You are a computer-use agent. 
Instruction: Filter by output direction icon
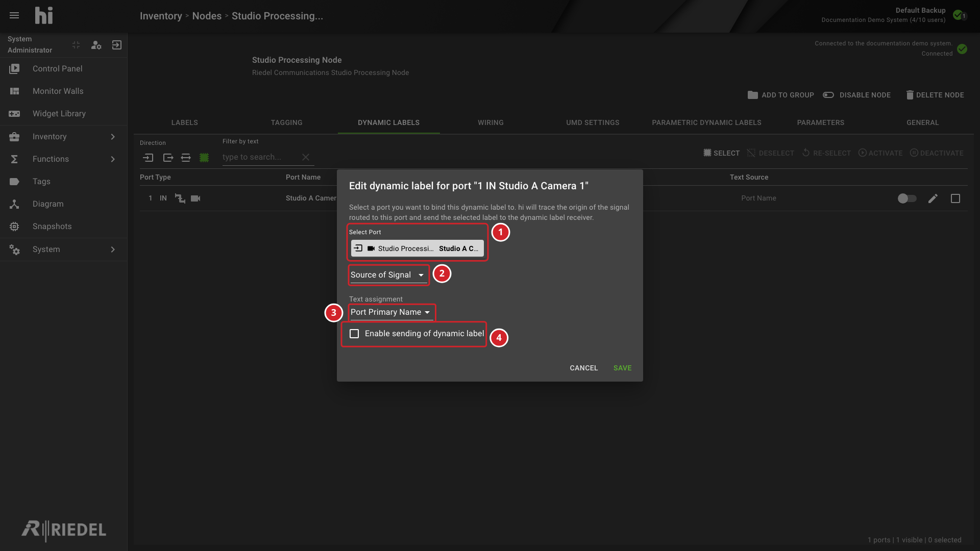[168, 158]
